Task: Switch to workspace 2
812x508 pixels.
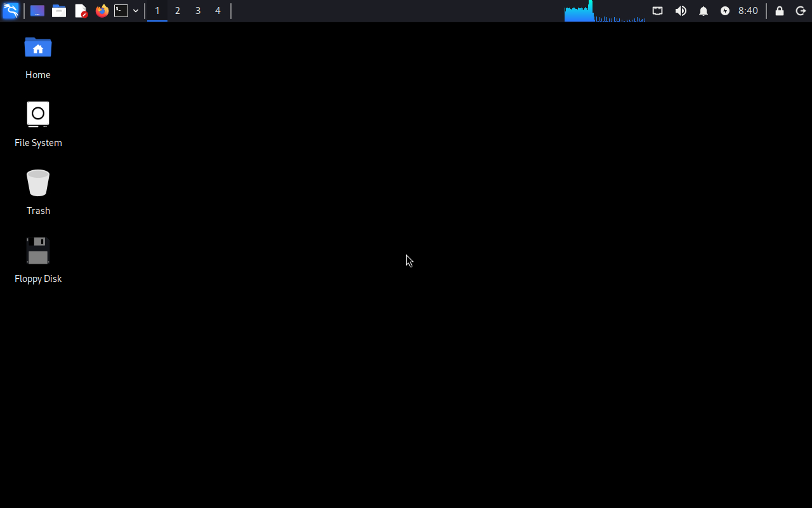Action: [178, 11]
